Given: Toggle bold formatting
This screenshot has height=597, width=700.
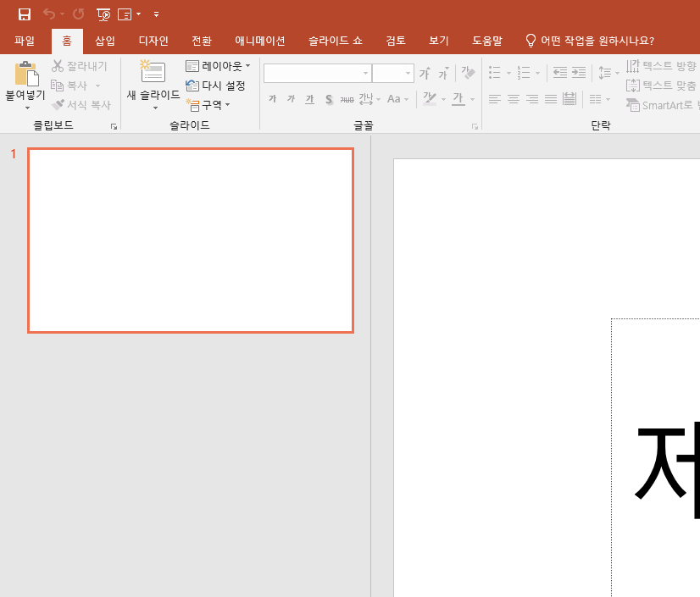Looking at the screenshot, I should pos(272,98).
